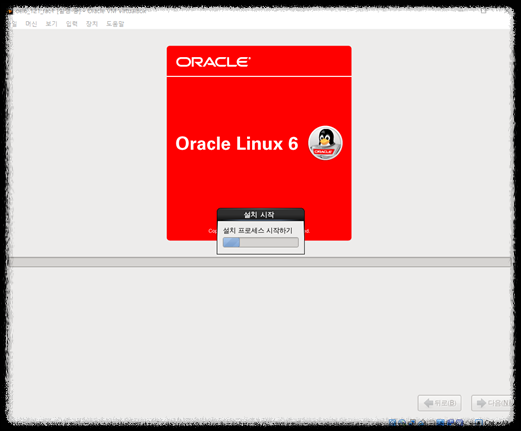The width and height of the screenshot is (521, 431).
Task: Click the Oracle Linux 6 title text
Action: pyautogui.click(x=237, y=143)
